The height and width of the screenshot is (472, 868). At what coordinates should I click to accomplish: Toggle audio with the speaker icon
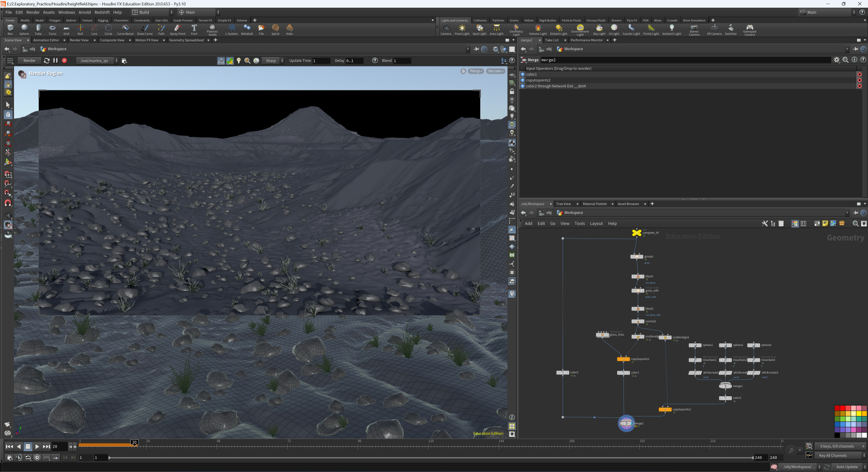19,458
